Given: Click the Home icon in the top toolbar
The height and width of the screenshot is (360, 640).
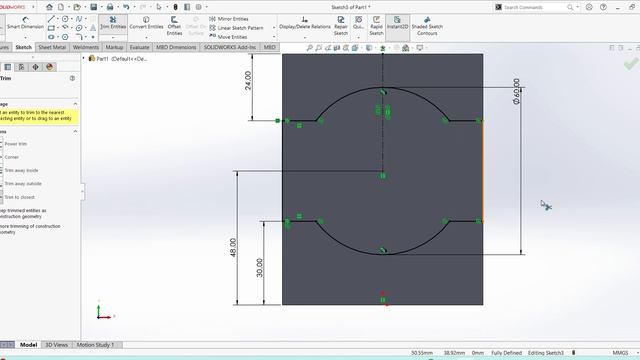Looking at the screenshot, I should (49, 7).
